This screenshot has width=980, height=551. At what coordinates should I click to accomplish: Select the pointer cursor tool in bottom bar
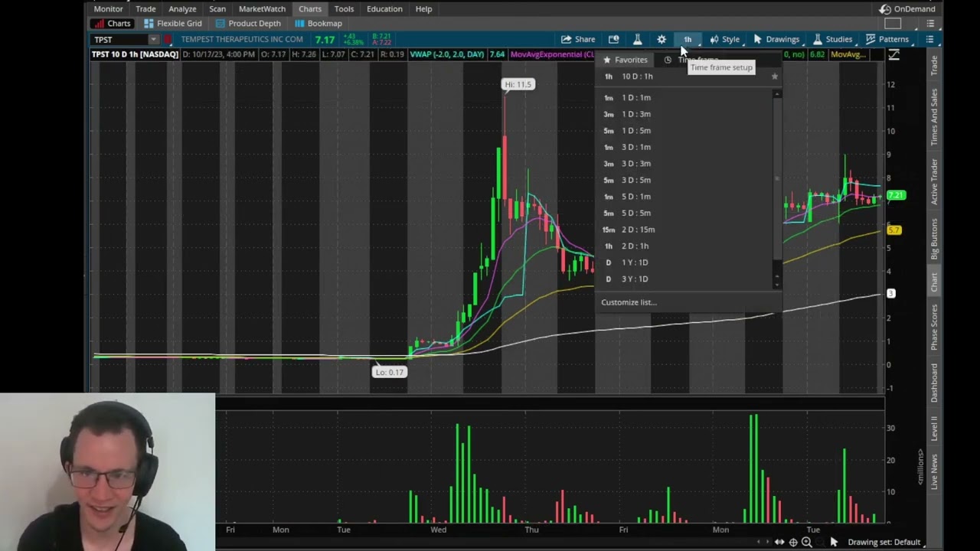coord(834,542)
